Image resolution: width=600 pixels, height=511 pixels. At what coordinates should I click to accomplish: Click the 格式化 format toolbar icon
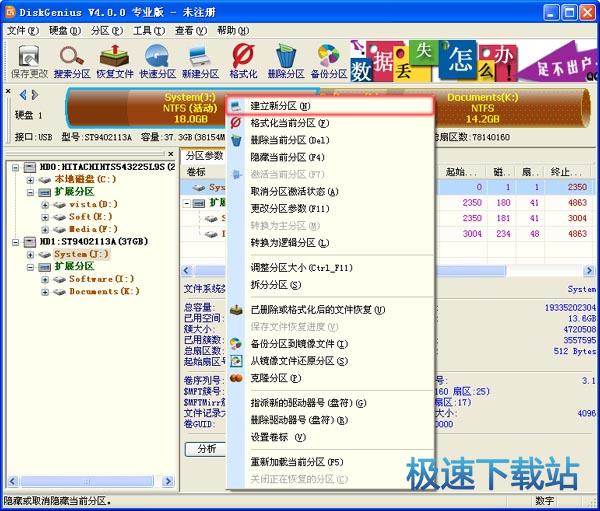[243, 61]
